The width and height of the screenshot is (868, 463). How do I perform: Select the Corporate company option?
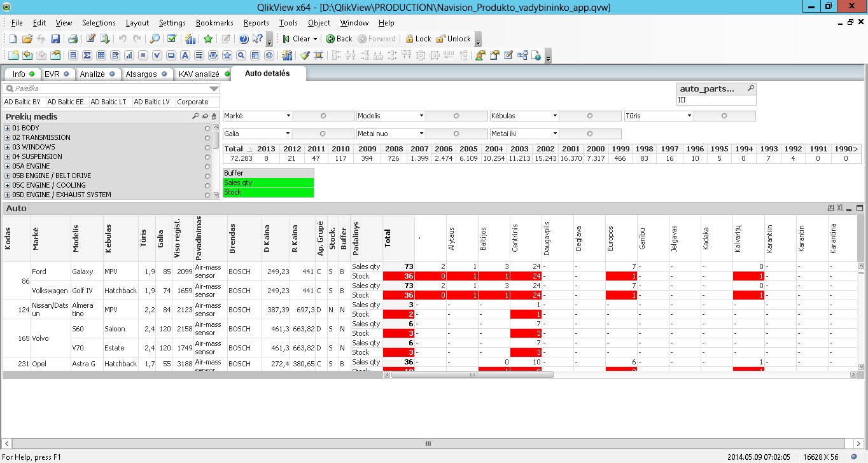197,102
